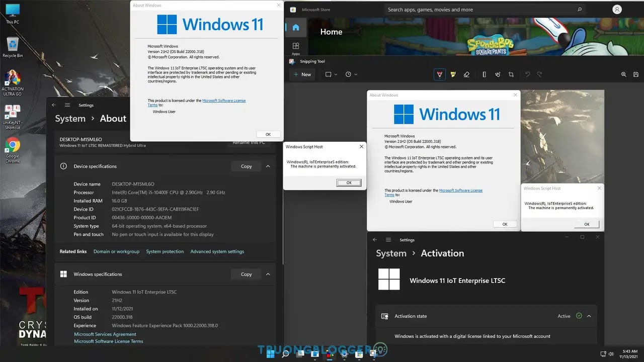Open the zoom control in Snipping Tool
The image size is (644, 362).
[624, 74]
